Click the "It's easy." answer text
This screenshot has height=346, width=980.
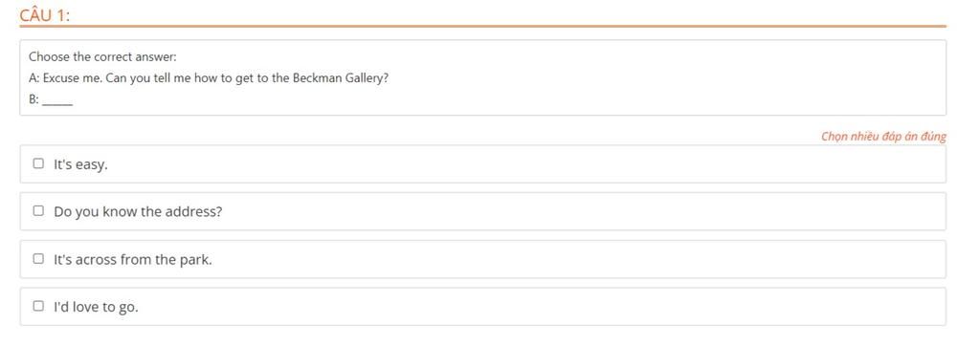point(80,165)
